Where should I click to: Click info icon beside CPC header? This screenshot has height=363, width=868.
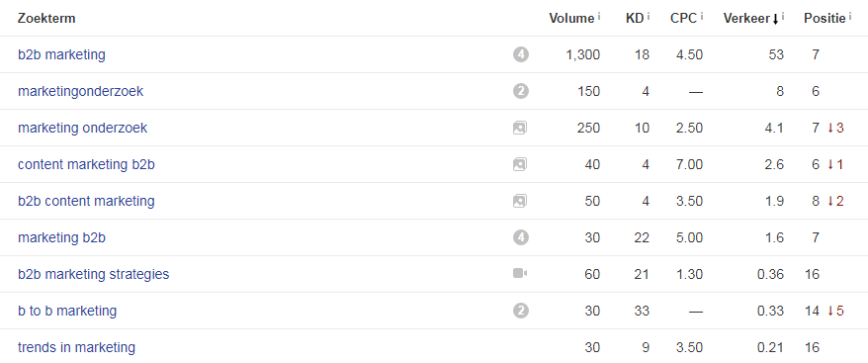click(702, 17)
